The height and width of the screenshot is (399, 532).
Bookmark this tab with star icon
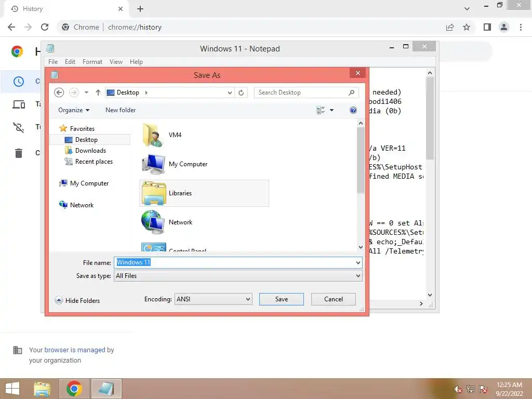pos(467,27)
